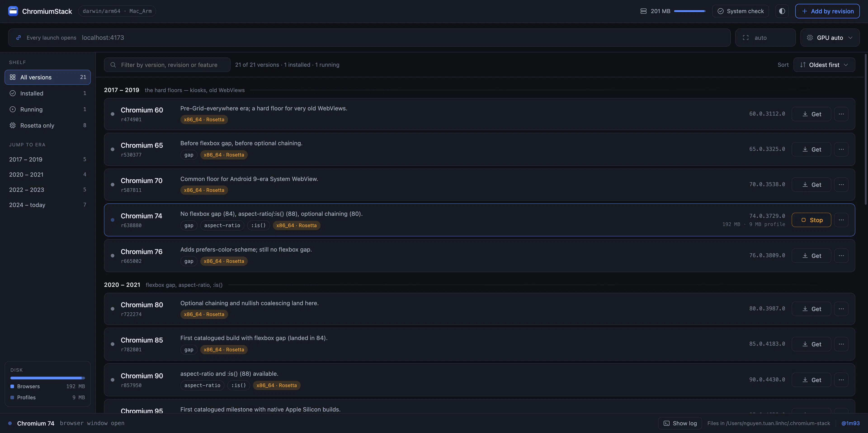Open more options for Chromium 80
This screenshot has width=868, height=433.
841,309
